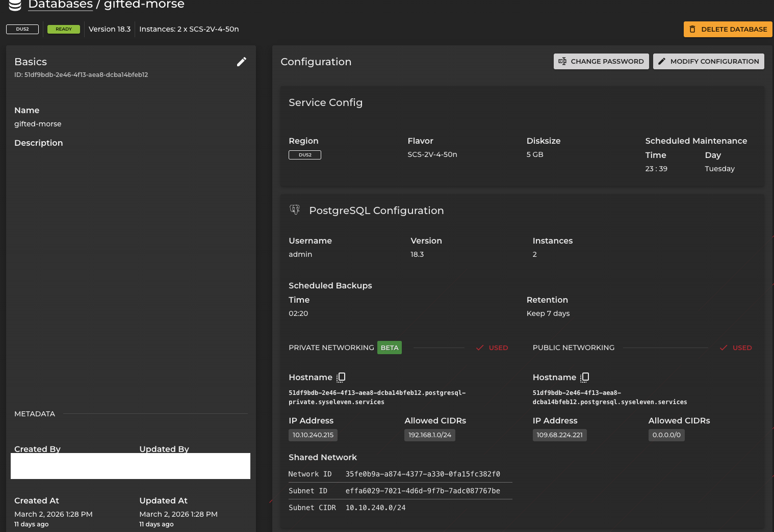Click the 0.0.0.0/0 allowed CIDR chip
Image resolution: width=774 pixels, height=532 pixels.
click(x=666, y=435)
